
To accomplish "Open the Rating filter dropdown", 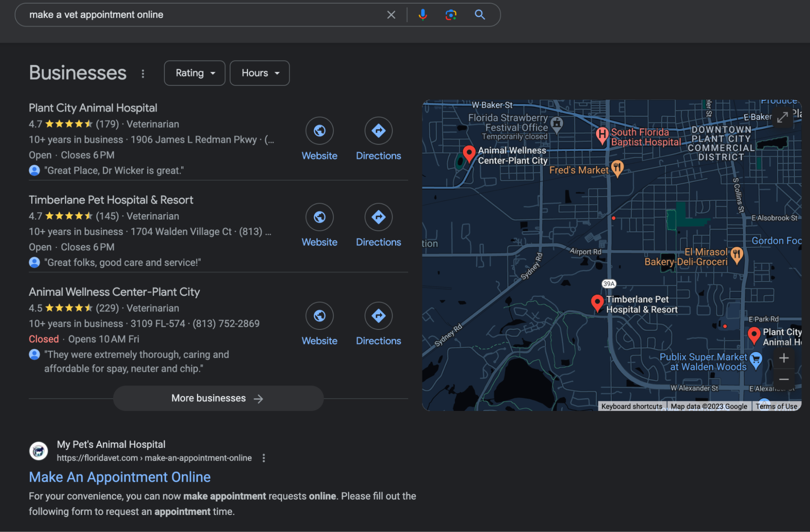I will point(194,73).
